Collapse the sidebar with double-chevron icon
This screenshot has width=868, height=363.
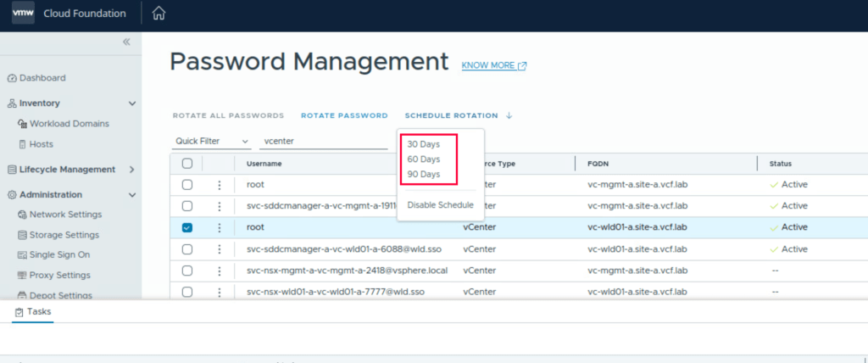tap(126, 42)
